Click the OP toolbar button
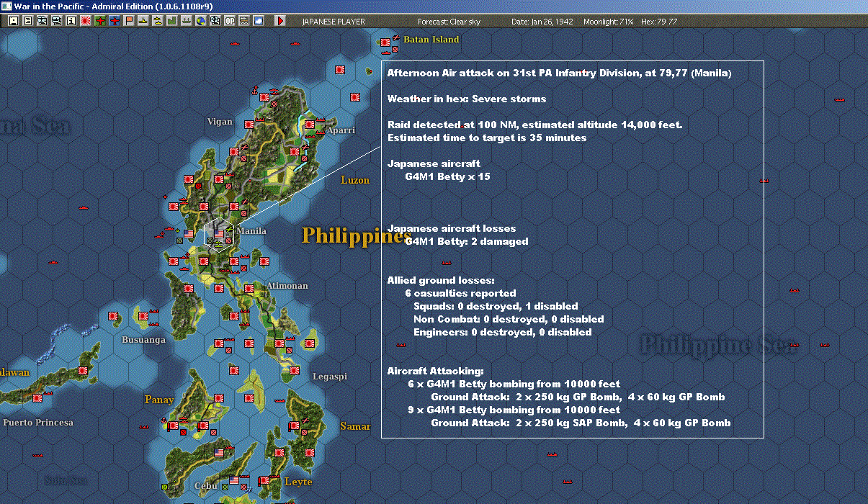868x504 pixels. (230, 21)
